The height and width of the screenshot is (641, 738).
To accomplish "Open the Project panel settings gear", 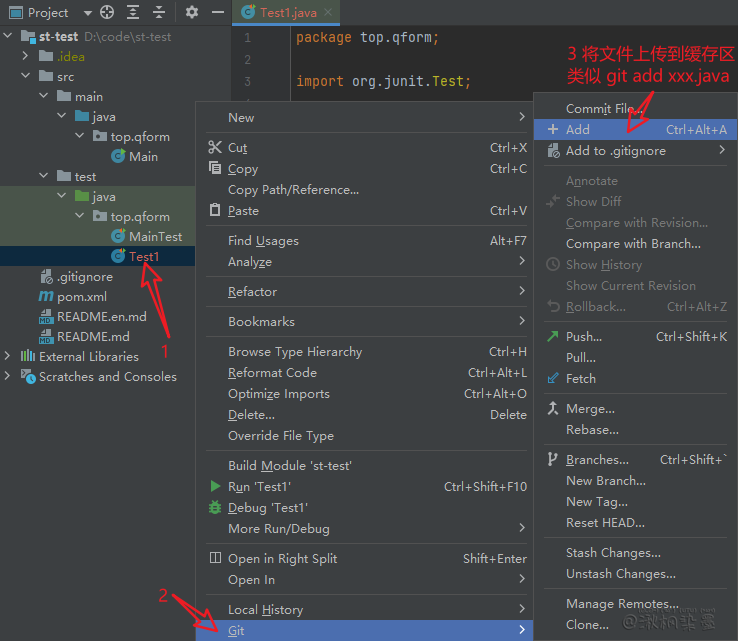I will pyautogui.click(x=192, y=13).
